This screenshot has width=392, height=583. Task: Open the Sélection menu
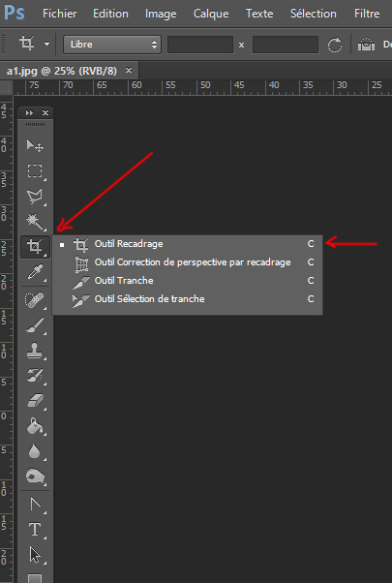tap(314, 14)
